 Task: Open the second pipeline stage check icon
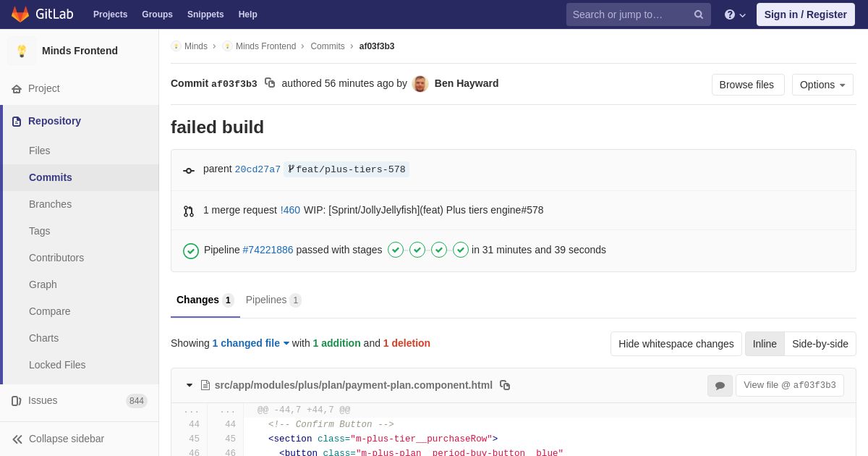(x=417, y=250)
